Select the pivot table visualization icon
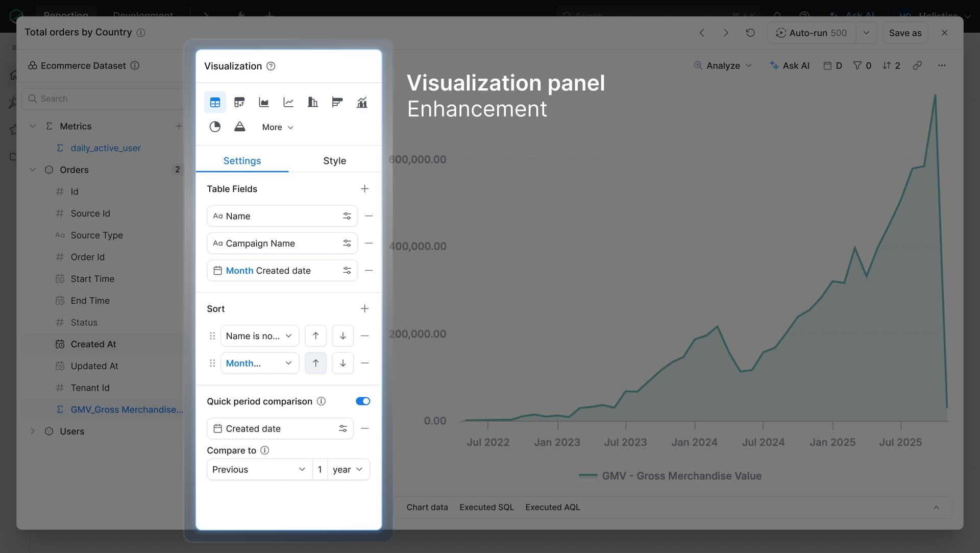980x553 pixels. 239,103
